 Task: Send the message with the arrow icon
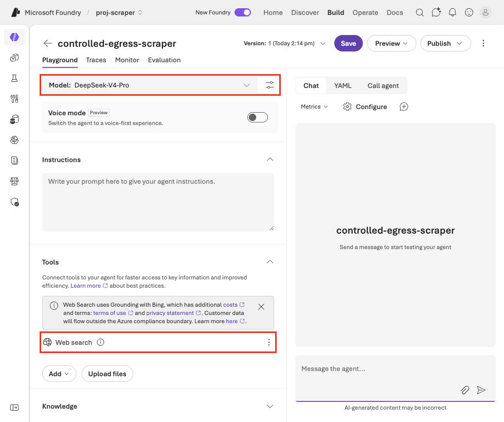coord(481,390)
